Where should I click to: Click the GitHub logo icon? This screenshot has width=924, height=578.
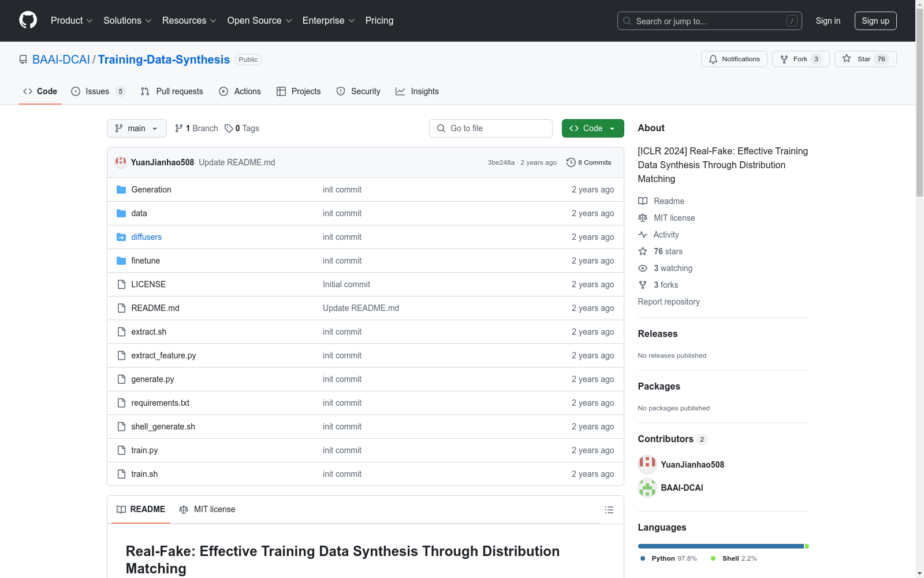point(28,20)
